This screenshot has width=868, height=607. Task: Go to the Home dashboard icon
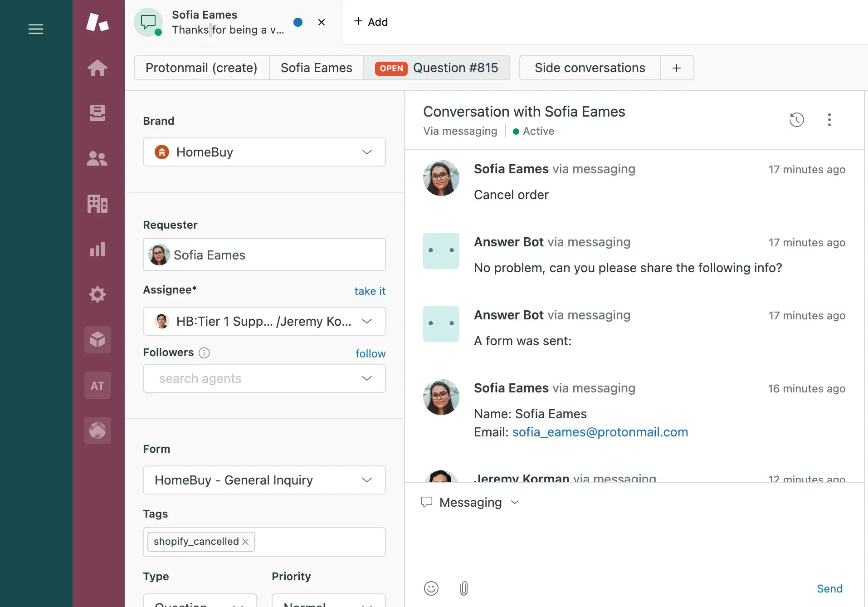point(98,68)
